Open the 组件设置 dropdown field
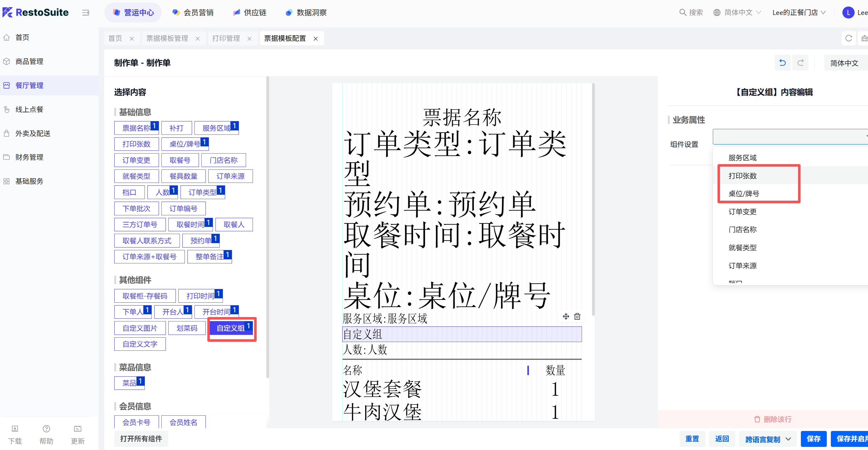The width and height of the screenshot is (868, 450). (x=788, y=136)
